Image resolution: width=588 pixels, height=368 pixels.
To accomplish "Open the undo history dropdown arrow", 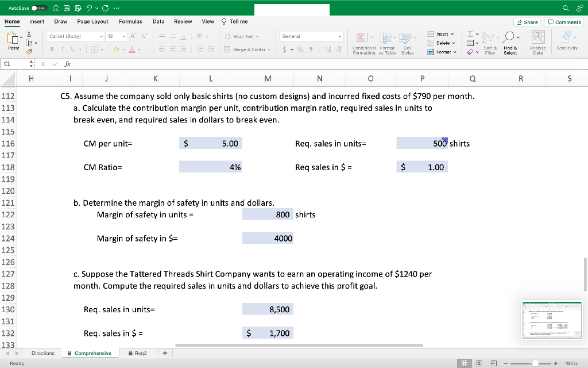I will tap(96, 8).
